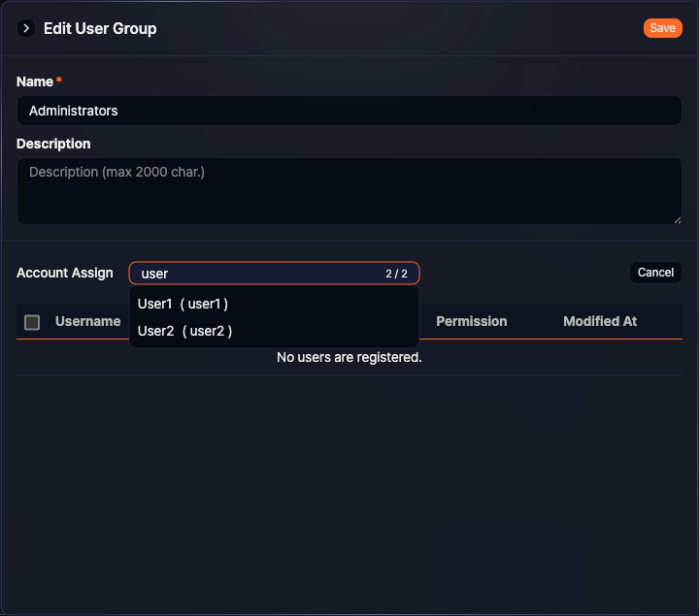The width and height of the screenshot is (699, 616).
Task: Click the 'No users are registered.' message
Action: pyautogui.click(x=349, y=357)
